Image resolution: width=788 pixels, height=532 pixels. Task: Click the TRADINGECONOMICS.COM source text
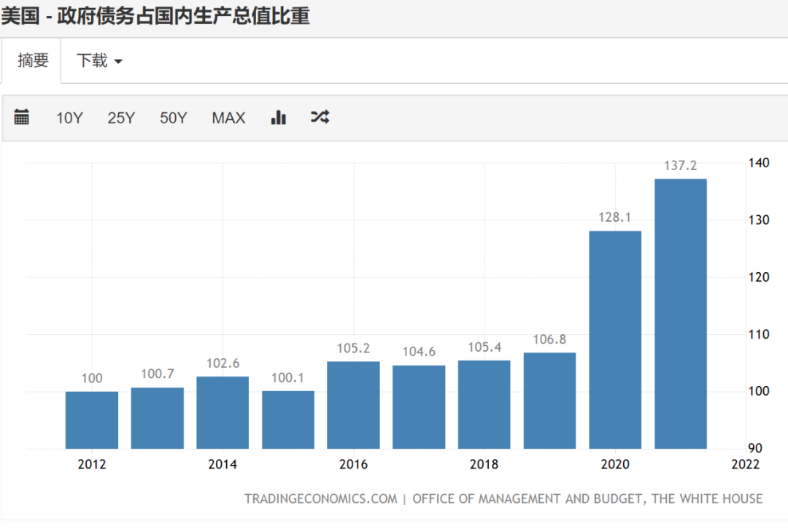pyautogui.click(x=320, y=499)
